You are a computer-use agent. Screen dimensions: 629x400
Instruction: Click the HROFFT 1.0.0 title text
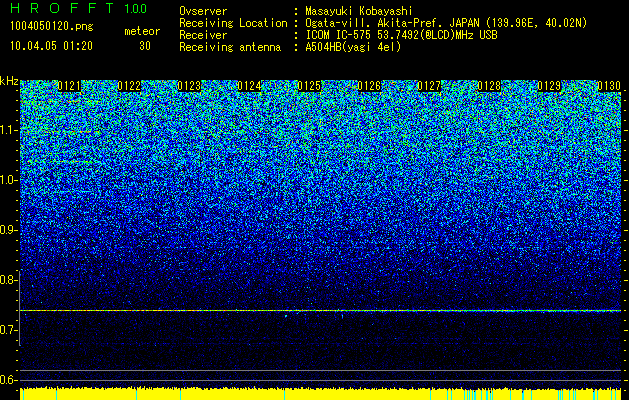[79, 8]
